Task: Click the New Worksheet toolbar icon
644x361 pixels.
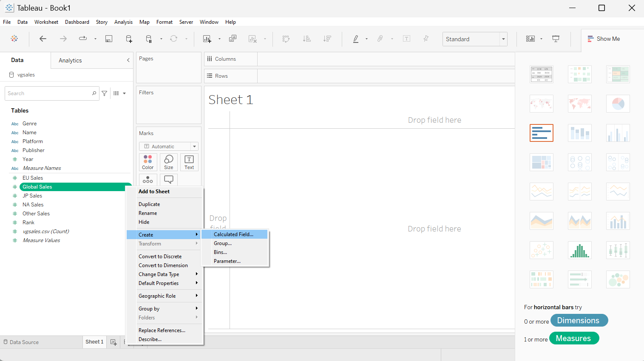Action: click(207, 39)
